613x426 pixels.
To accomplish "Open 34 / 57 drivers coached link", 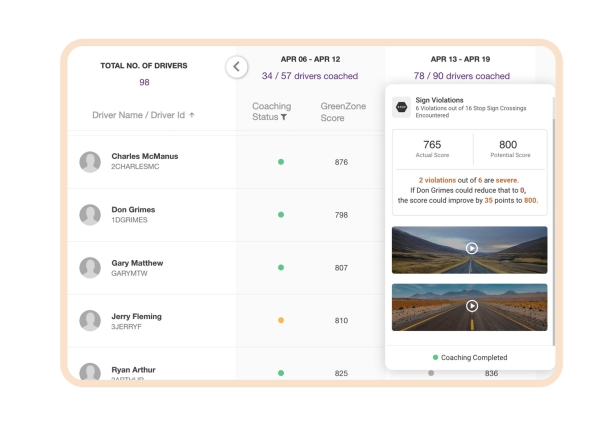I will pos(309,76).
